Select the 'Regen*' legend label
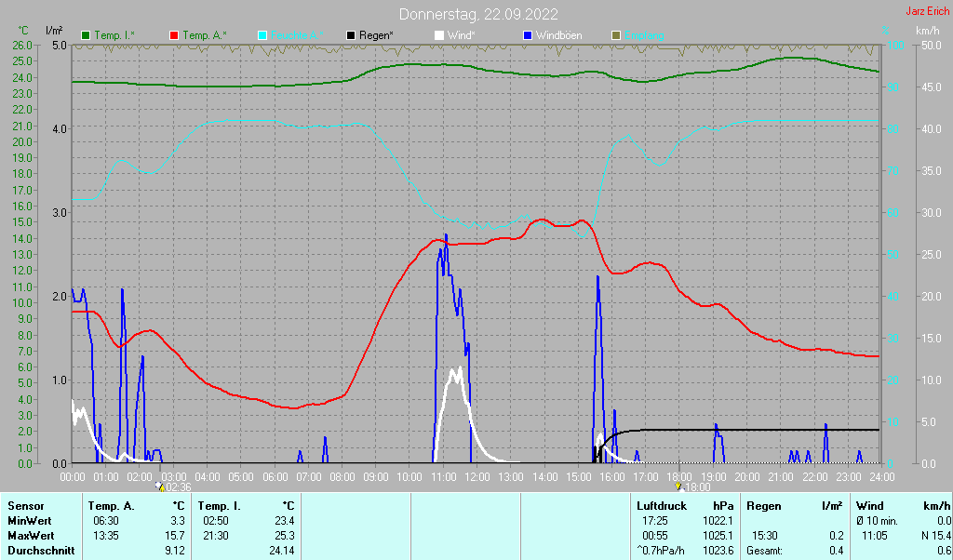 pyautogui.click(x=376, y=36)
